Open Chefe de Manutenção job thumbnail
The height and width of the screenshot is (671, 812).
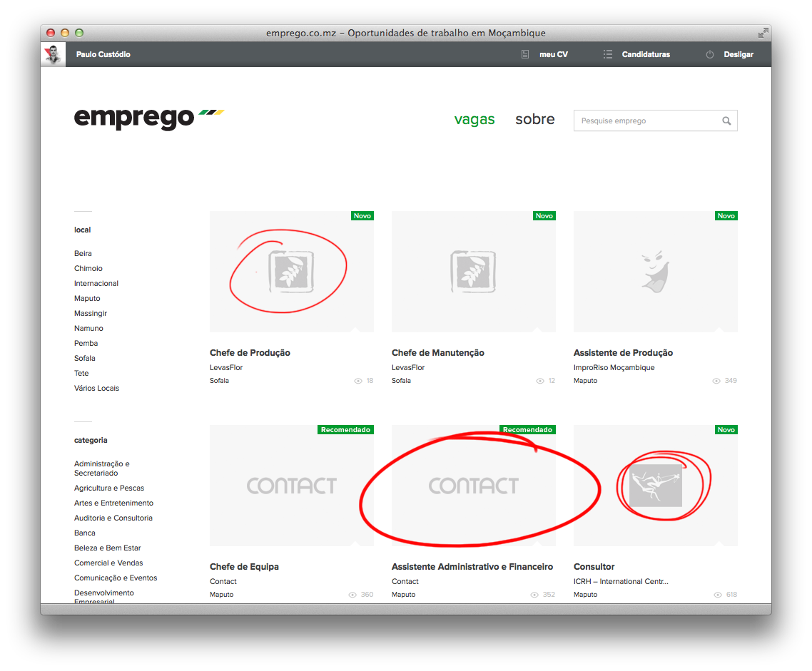coord(473,272)
